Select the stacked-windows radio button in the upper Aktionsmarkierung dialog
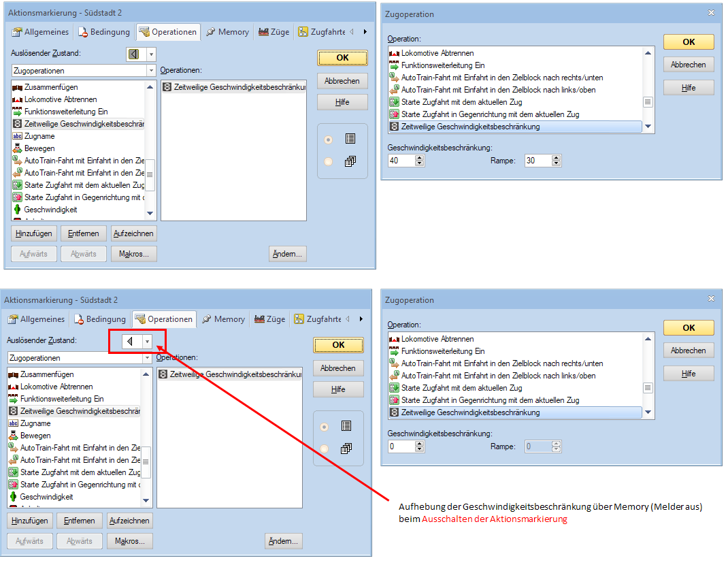Image resolution: width=728 pixels, height=569 pixels. pyautogui.click(x=329, y=161)
